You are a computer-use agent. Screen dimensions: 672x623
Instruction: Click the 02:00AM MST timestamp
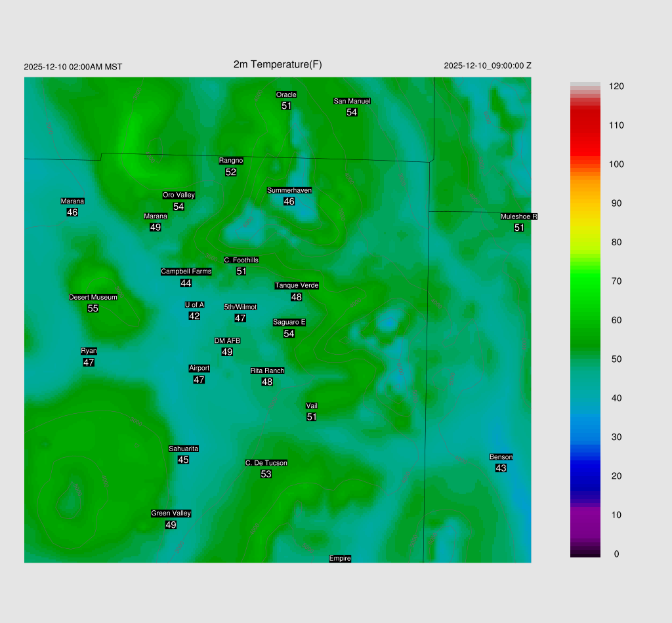click(73, 67)
